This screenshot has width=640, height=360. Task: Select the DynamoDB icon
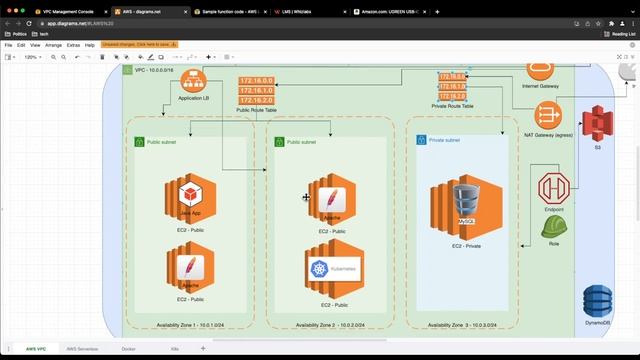coord(598,301)
